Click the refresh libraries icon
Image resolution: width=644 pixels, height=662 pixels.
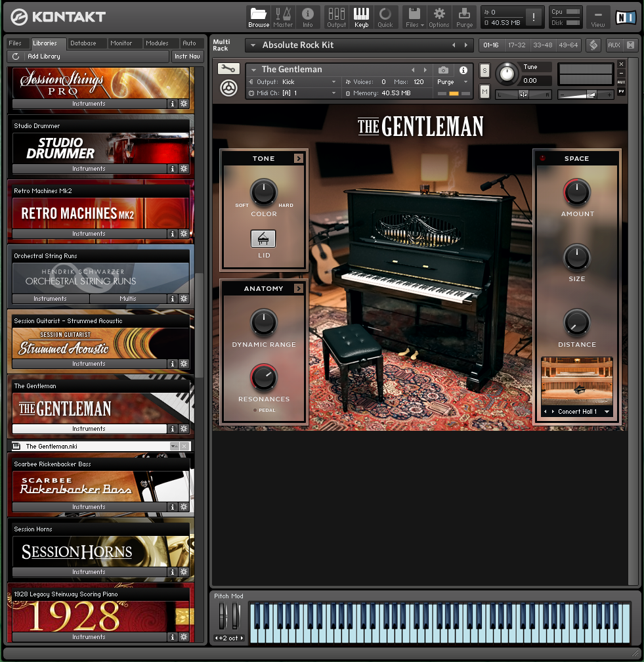(x=16, y=56)
